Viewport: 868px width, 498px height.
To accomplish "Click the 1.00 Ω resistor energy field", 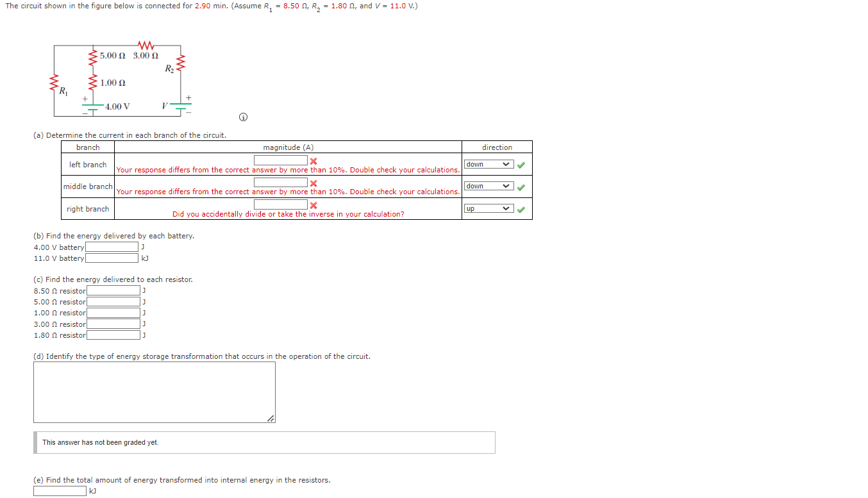I will click(x=113, y=312).
